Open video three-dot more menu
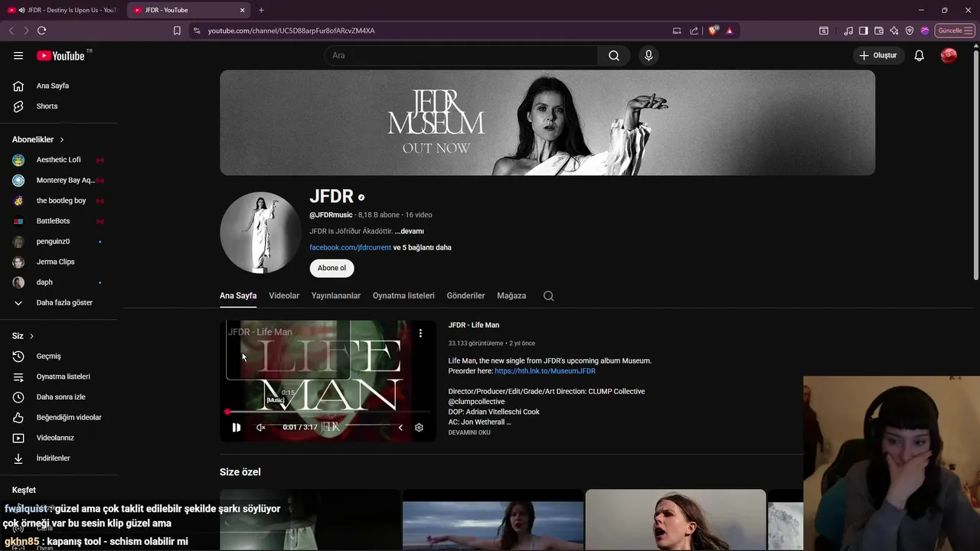The width and height of the screenshot is (980, 551). [420, 333]
